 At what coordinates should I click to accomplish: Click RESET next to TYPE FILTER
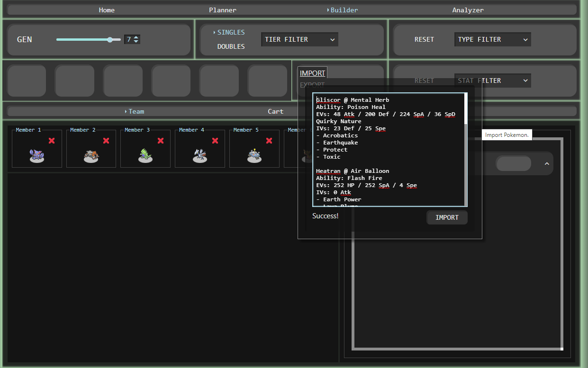[424, 39]
